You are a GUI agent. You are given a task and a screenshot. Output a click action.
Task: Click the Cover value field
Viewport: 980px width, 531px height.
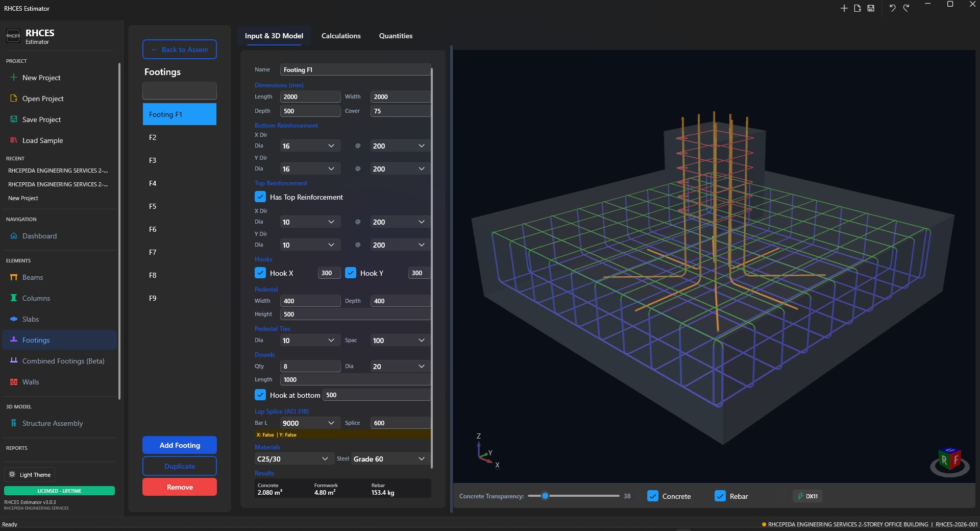[400, 111]
